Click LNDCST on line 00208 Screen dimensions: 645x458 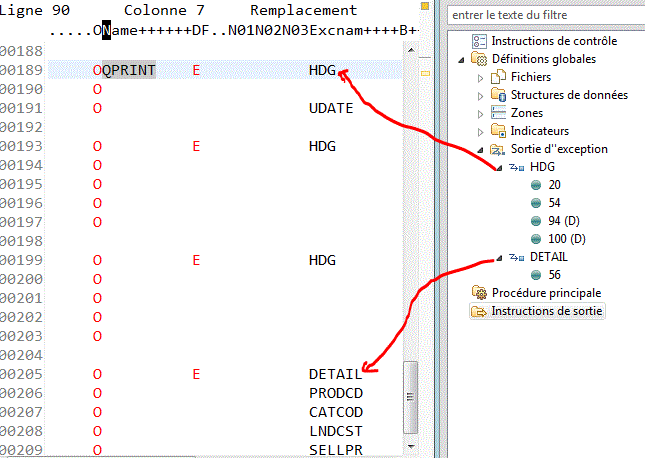336,431
